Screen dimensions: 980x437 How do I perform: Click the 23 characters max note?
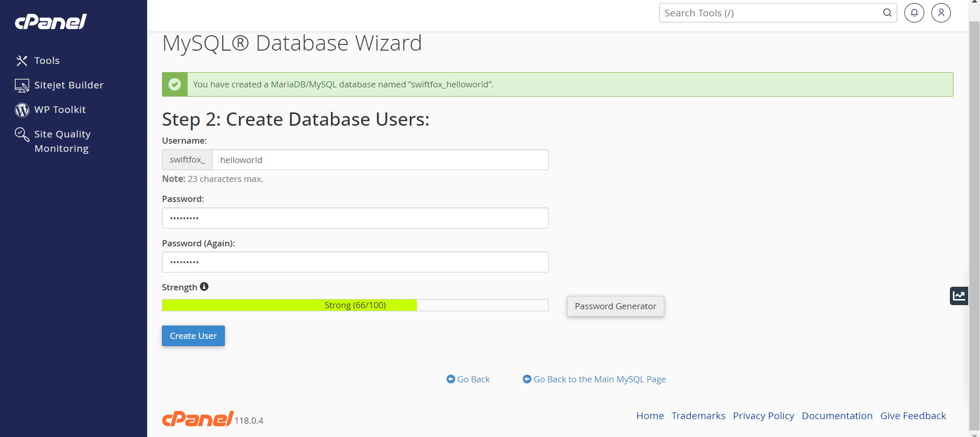213,179
